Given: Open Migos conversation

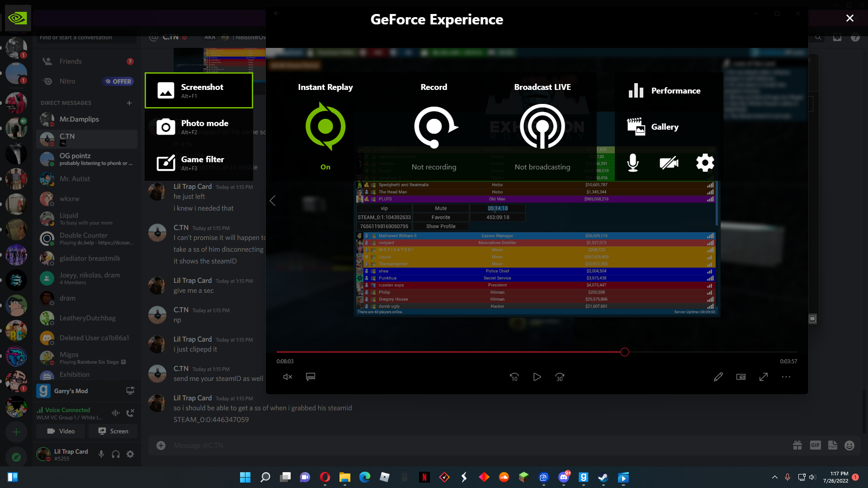Looking at the screenshot, I should coord(87,358).
